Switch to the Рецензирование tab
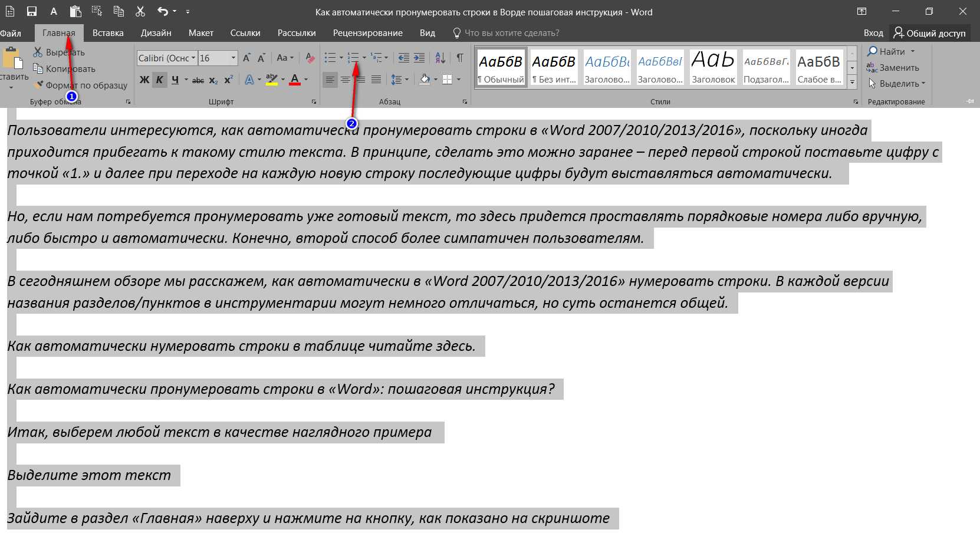Viewport: 980px width, 559px height. (368, 33)
